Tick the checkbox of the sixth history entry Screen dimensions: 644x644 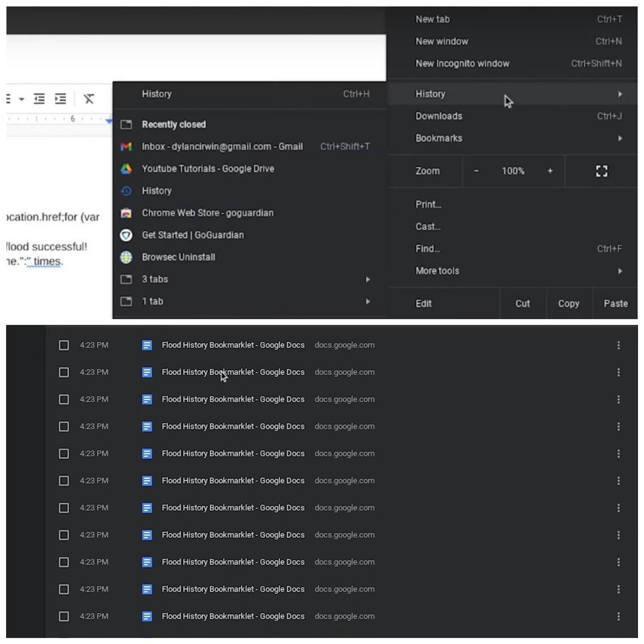[x=64, y=481]
